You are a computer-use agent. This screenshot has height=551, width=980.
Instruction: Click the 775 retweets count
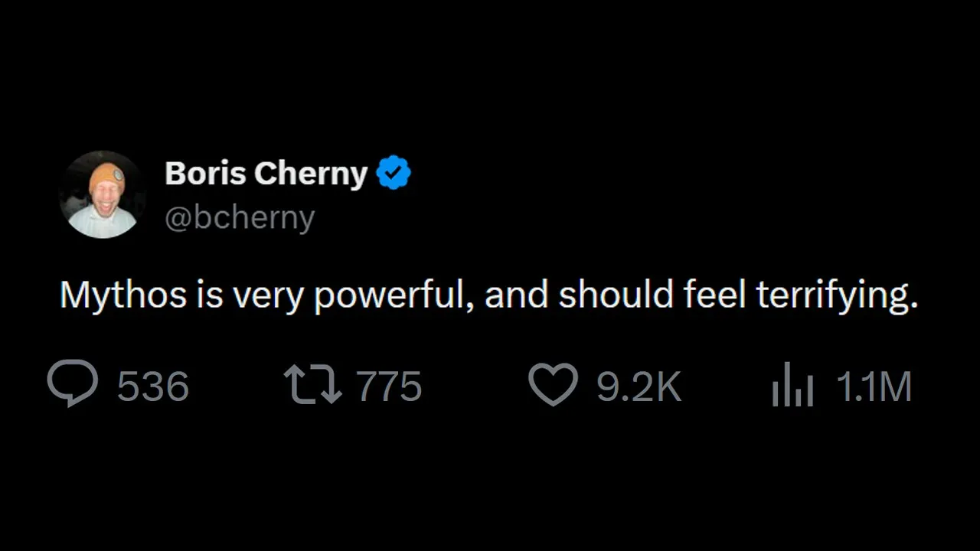coord(390,386)
